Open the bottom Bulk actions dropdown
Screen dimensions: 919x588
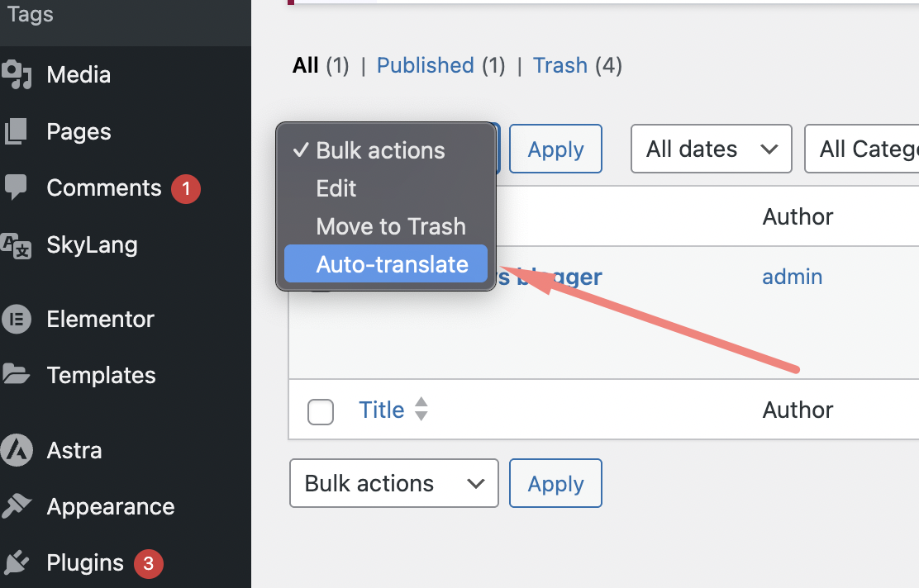tap(393, 484)
